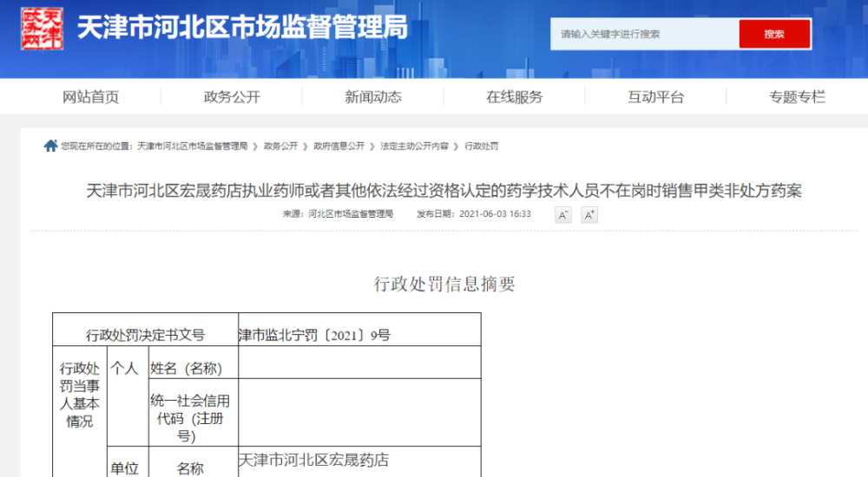Decrease font size with A- button
This screenshot has height=477, width=868.
pos(563,215)
